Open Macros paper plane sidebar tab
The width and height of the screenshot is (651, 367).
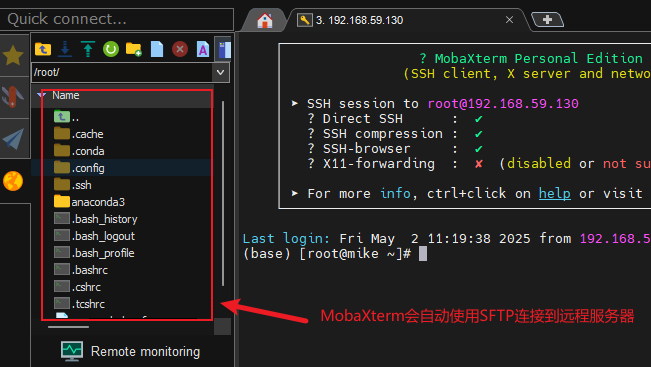(13, 138)
